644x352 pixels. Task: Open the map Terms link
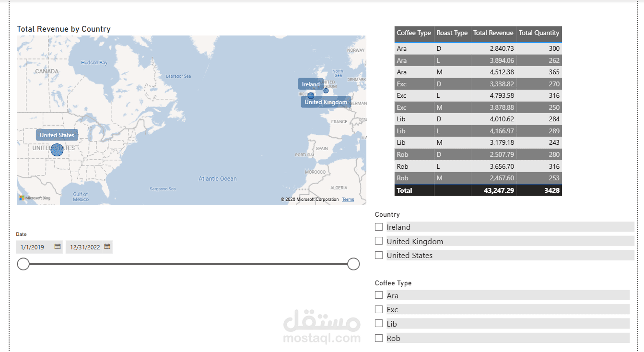(x=348, y=199)
